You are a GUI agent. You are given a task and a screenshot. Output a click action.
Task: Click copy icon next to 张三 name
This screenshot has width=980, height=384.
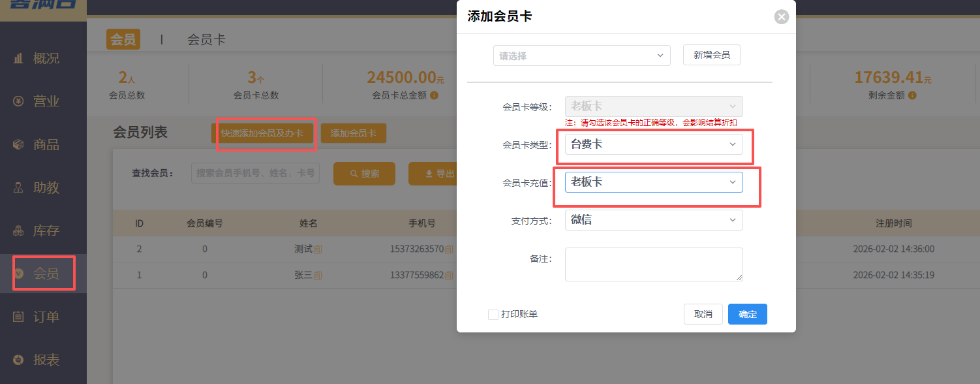click(318, 276)
